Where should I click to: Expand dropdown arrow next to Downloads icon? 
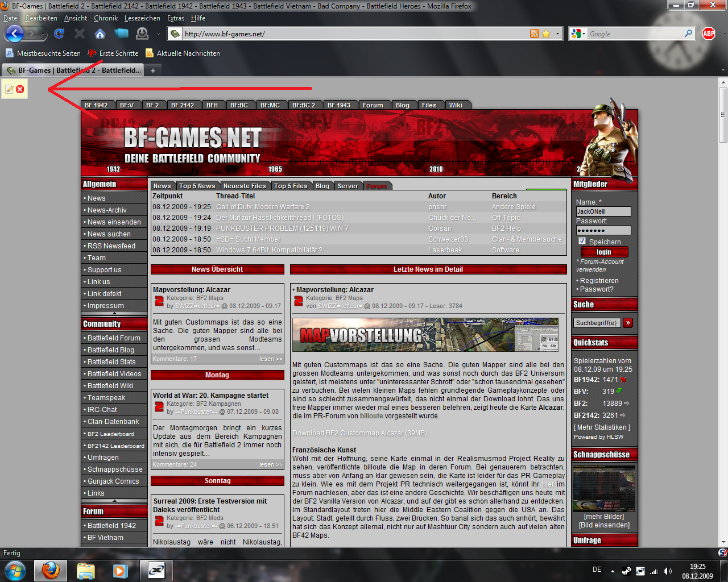click(158, 34)
